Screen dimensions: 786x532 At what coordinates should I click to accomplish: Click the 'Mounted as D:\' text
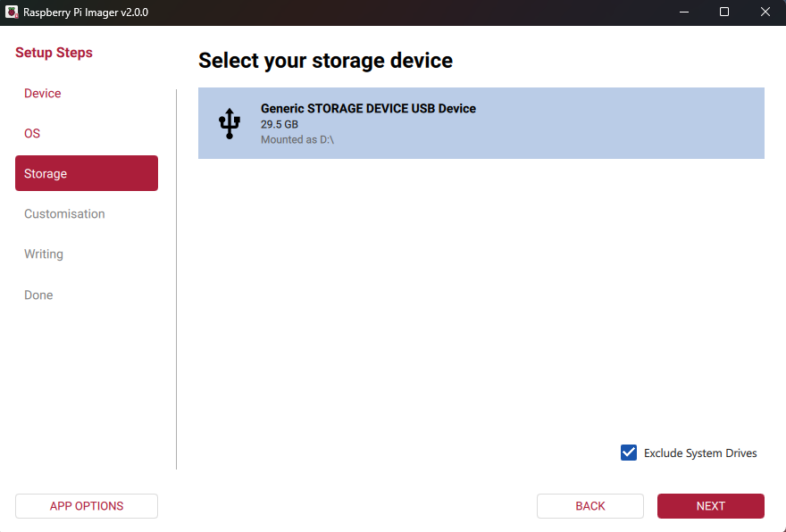point(296,138)
